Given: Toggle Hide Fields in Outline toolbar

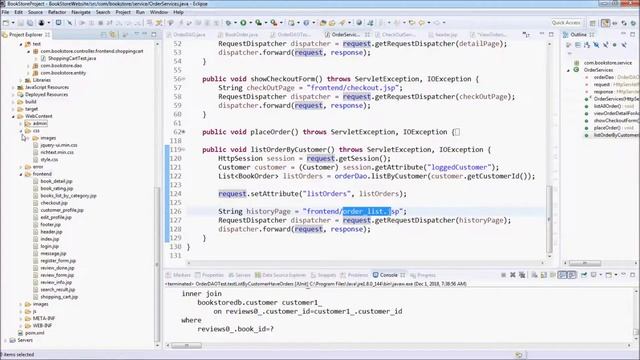Looking at the screenshot, I should (x=596, y=45).
